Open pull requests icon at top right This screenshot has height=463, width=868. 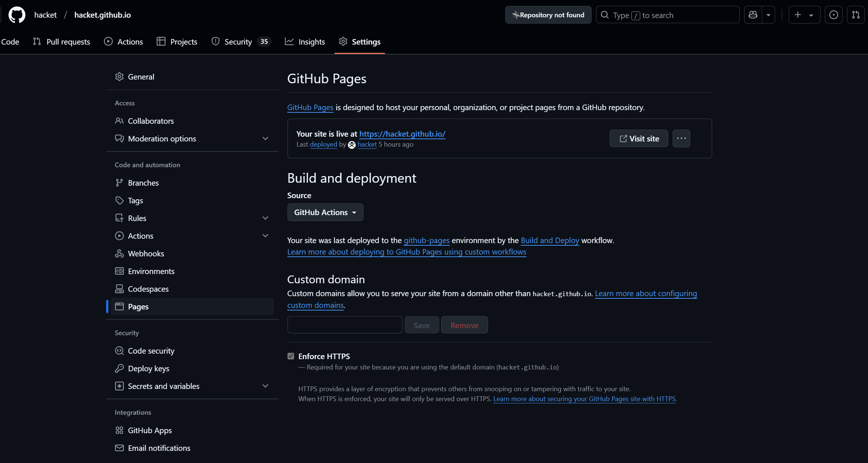click(x=855, y=15)
